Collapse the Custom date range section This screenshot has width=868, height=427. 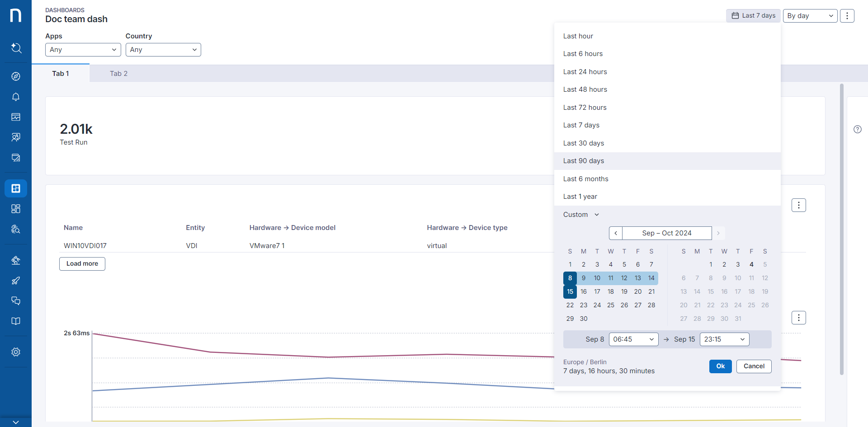(581, 215)
